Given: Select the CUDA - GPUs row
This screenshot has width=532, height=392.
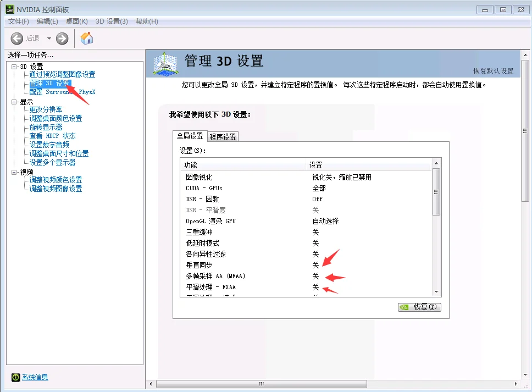Looking at the screenshot, I should 306,188.
